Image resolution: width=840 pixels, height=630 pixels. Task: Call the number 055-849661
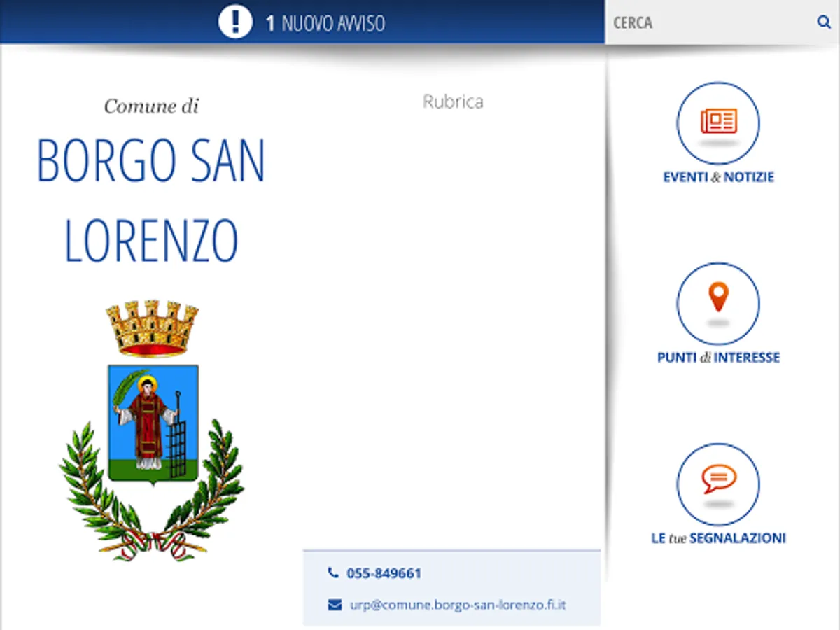coord(384,574)
